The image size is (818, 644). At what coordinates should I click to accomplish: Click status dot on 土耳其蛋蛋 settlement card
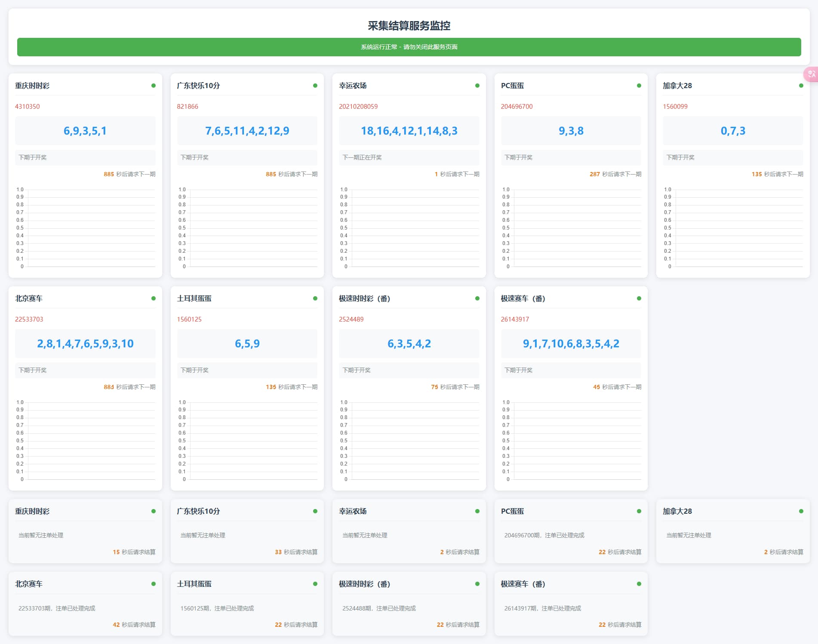pyautogui.click(x=315, y=584)
